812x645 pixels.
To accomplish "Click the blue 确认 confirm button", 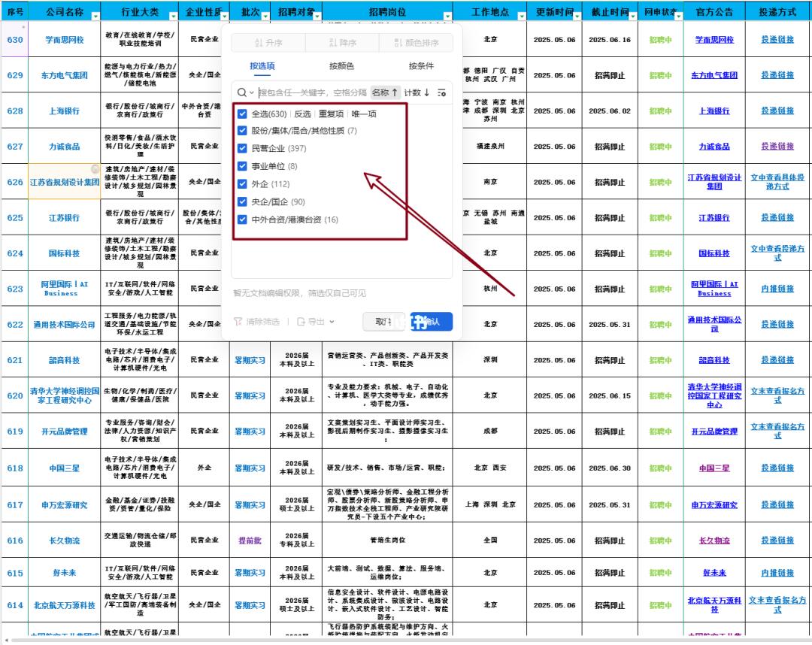I will (432, 322).
